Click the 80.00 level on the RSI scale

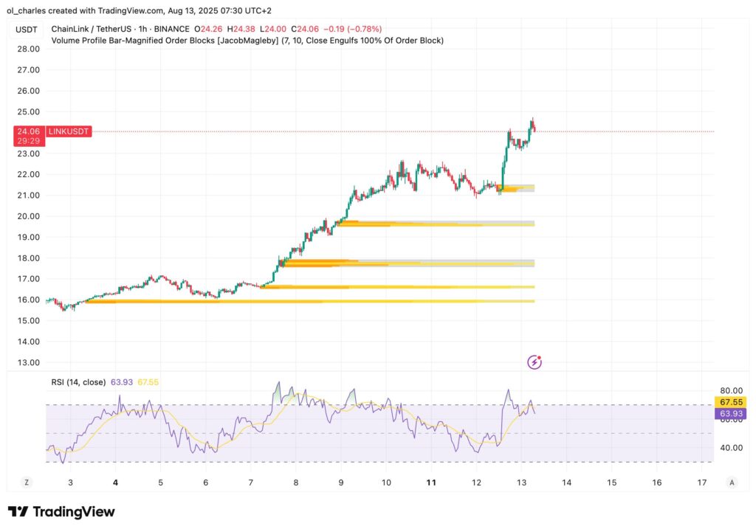click(730, 389)
